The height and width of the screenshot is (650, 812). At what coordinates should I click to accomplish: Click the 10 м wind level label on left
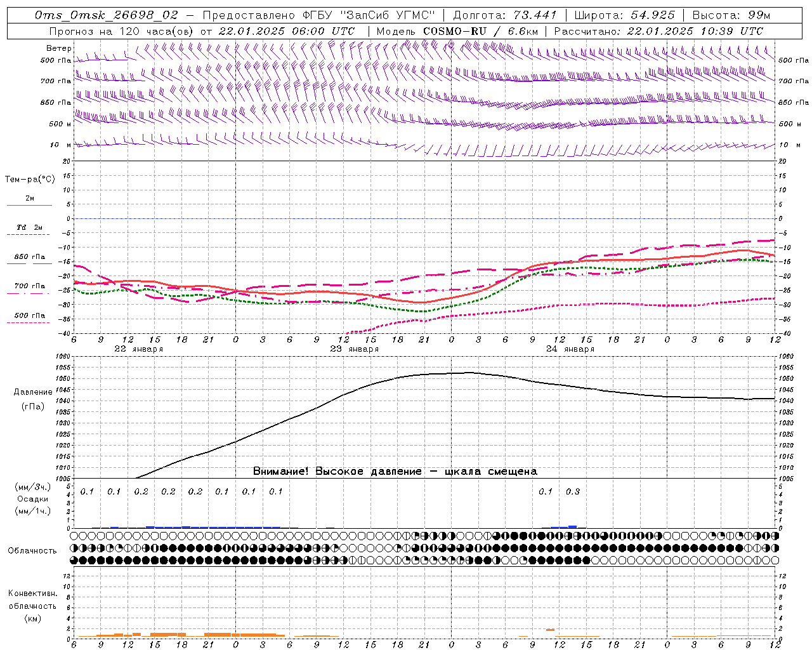60,145
